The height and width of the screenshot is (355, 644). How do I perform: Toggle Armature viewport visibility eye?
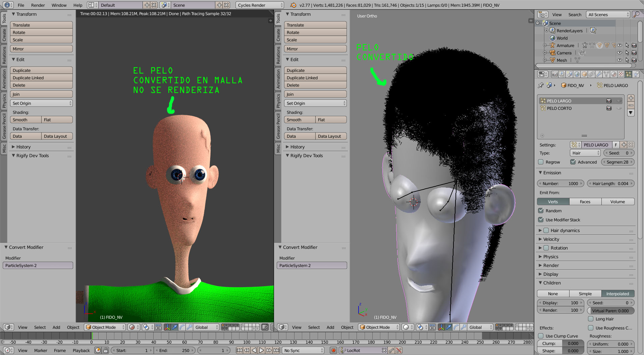coord(620,45)
